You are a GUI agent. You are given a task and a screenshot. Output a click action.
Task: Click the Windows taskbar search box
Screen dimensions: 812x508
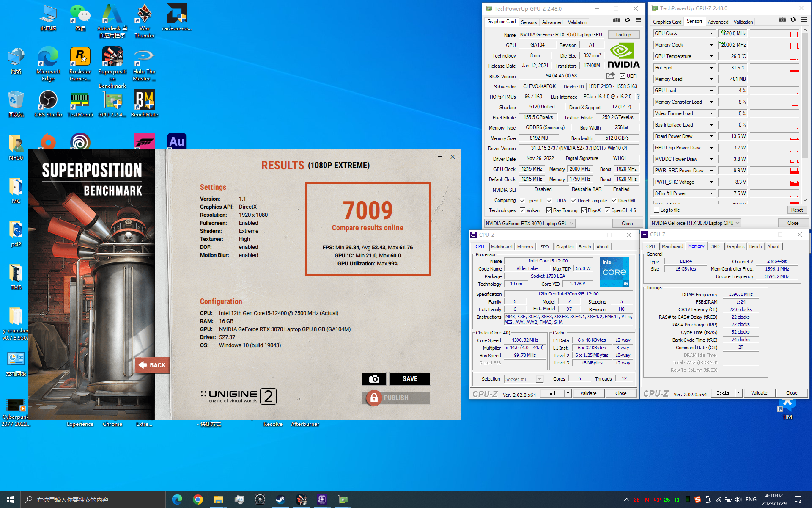tap(93, 500)
